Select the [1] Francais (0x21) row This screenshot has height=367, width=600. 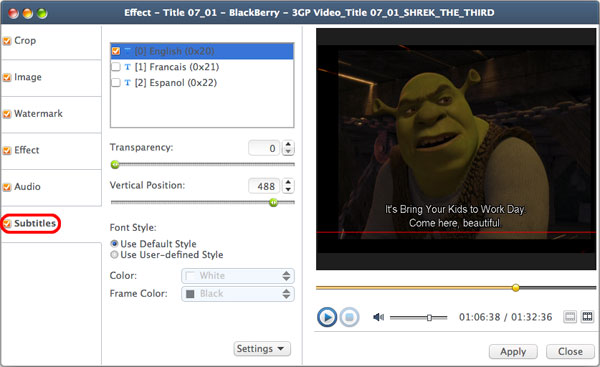point(202,67)
